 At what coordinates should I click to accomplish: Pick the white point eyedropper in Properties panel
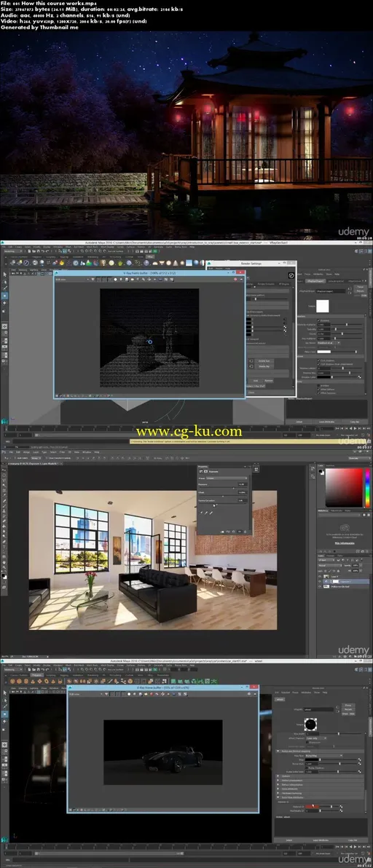tap(211, 513)
